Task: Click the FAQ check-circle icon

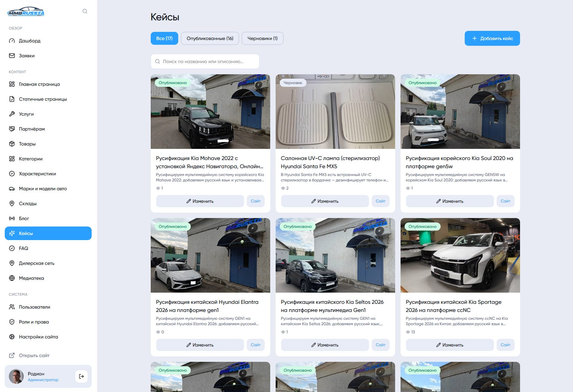Action: 12,248
